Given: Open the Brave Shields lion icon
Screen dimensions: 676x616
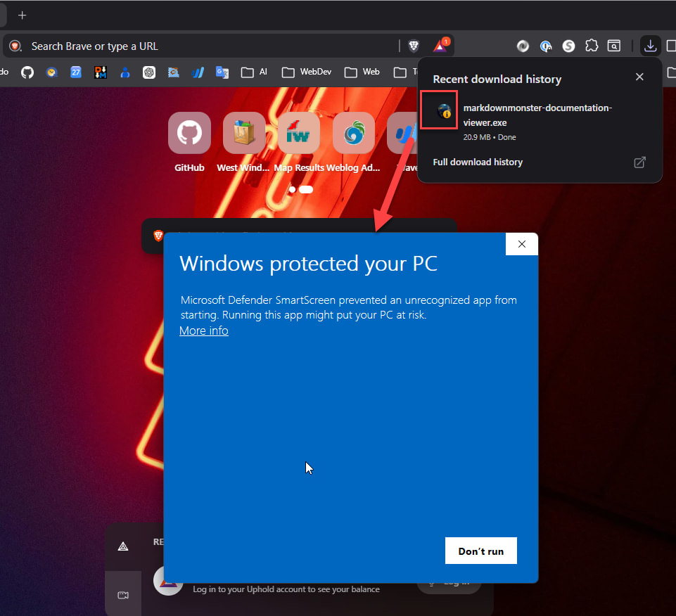Looking at the screenshot, I should point(414,46).
